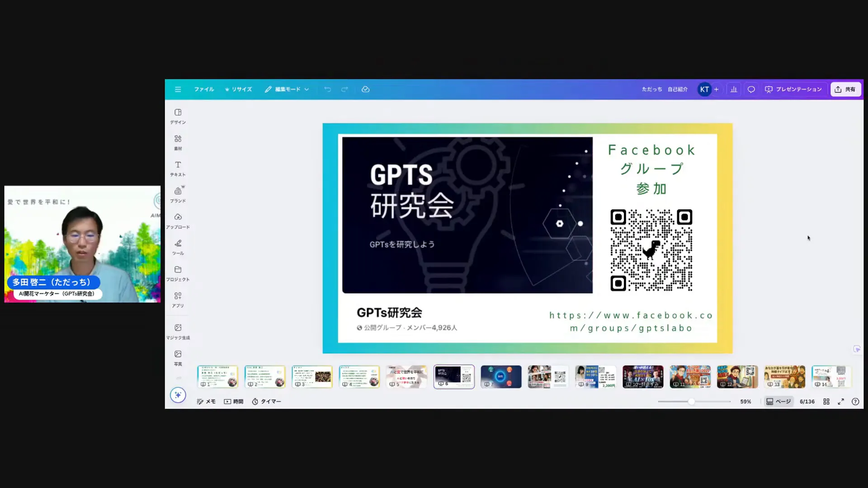
Task: Click the 6/136 page counter
Action: [807, 401]
